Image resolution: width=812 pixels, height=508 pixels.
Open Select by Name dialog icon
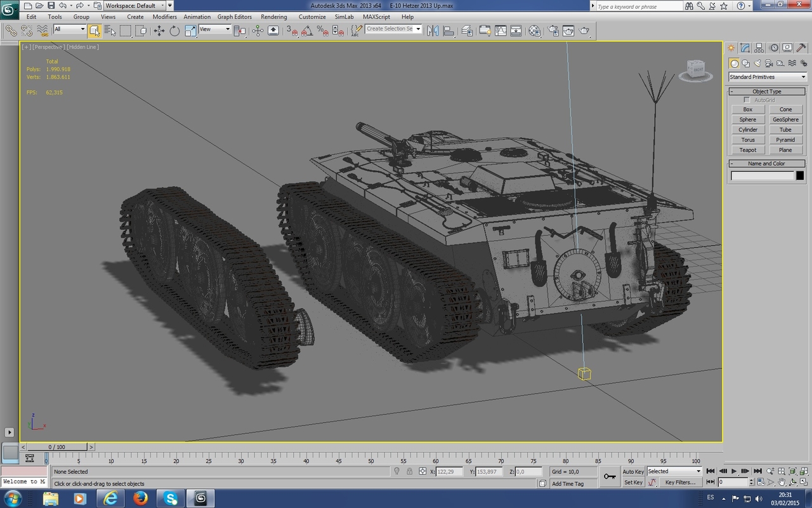(108, 30)
